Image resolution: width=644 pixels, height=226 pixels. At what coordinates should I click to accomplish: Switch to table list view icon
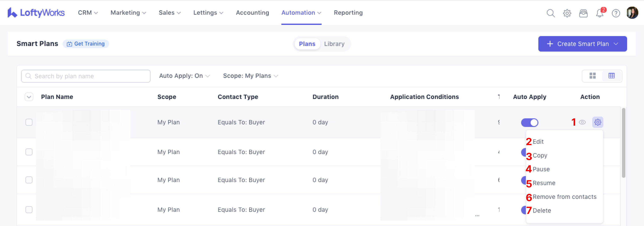pos(611,76)
